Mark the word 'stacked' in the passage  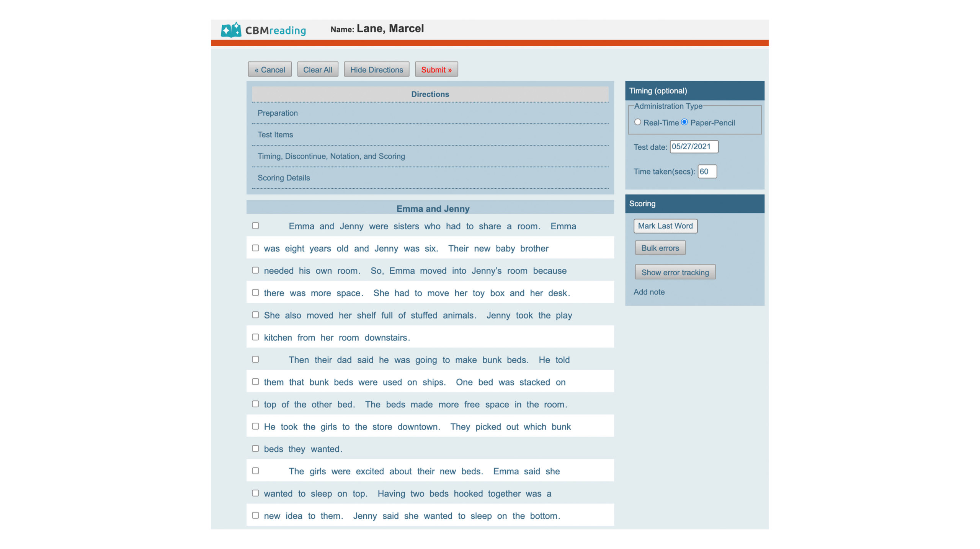pos(534,382)
